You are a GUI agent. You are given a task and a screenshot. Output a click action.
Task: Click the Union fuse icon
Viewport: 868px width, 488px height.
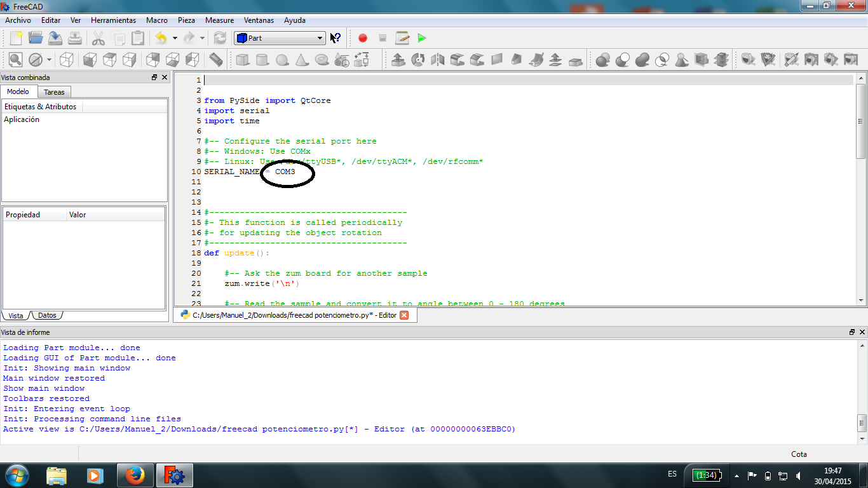(642, 60)
